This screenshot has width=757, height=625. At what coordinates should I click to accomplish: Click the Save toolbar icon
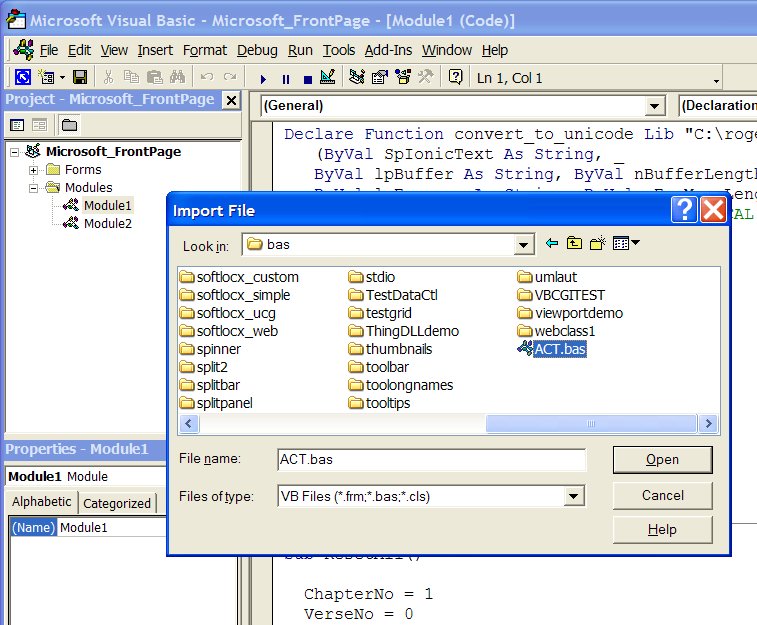pyautogui.click(x=80, y=77)
